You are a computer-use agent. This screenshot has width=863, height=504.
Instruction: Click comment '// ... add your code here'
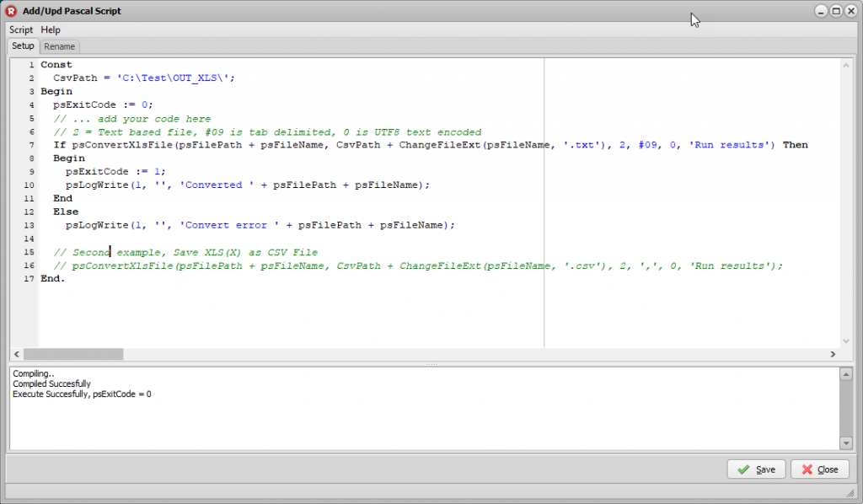(x=132, y=119)
